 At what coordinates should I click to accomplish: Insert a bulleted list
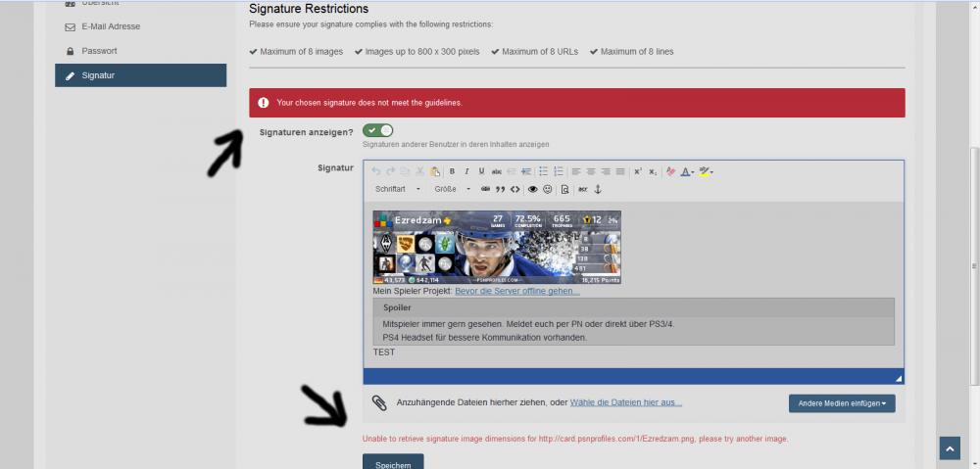(543, 171)
